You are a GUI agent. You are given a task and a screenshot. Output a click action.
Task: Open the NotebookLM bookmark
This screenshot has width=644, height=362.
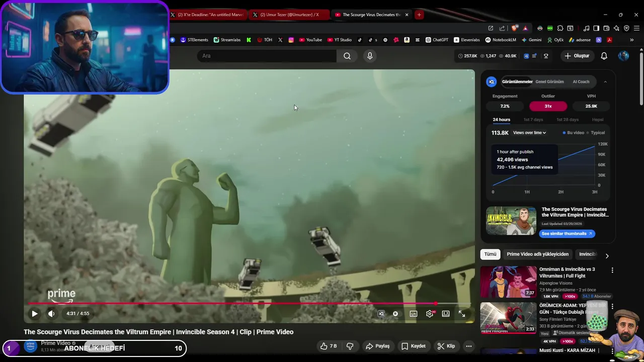501,40
